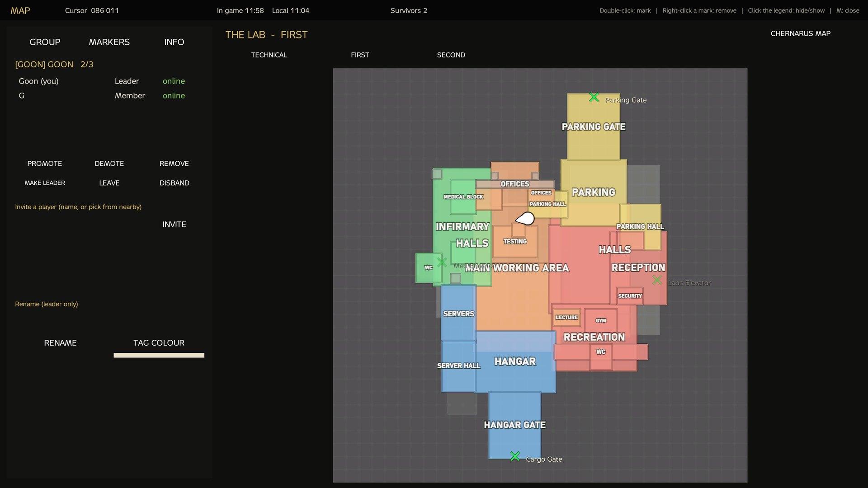The width and height of the screenshot is (868, 488).
Task: Click the RECEPTION area on the map
Action: (638, 267)
